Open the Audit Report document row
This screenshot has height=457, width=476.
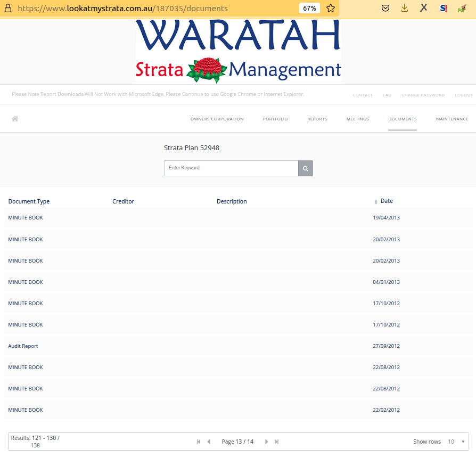(x=238, y=346)
